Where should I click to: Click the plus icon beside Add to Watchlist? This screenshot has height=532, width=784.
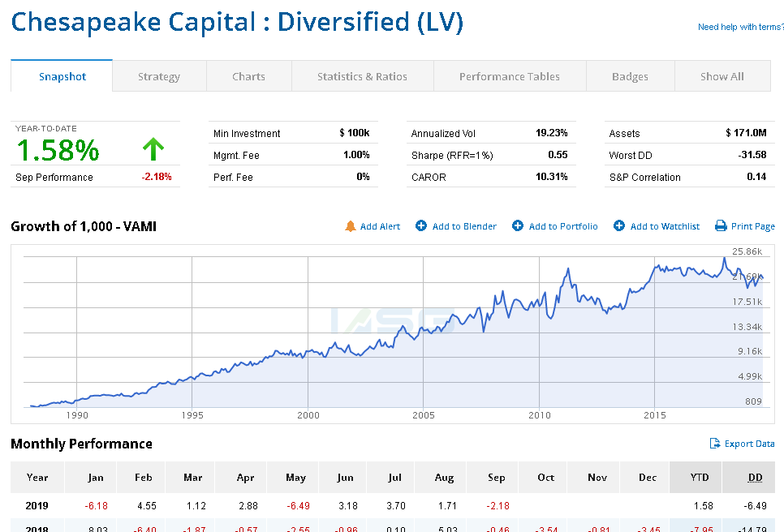coord(619,225)
